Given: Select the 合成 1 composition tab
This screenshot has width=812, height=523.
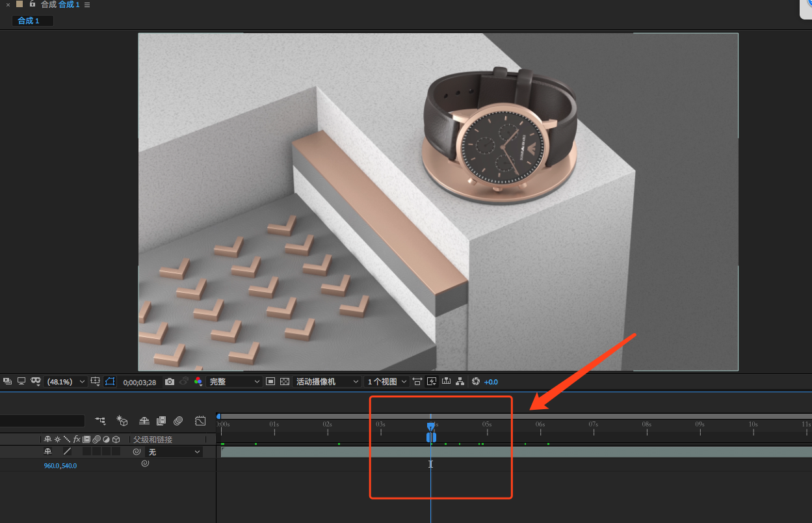Looking at the screenshot, I should click(29, 21).
